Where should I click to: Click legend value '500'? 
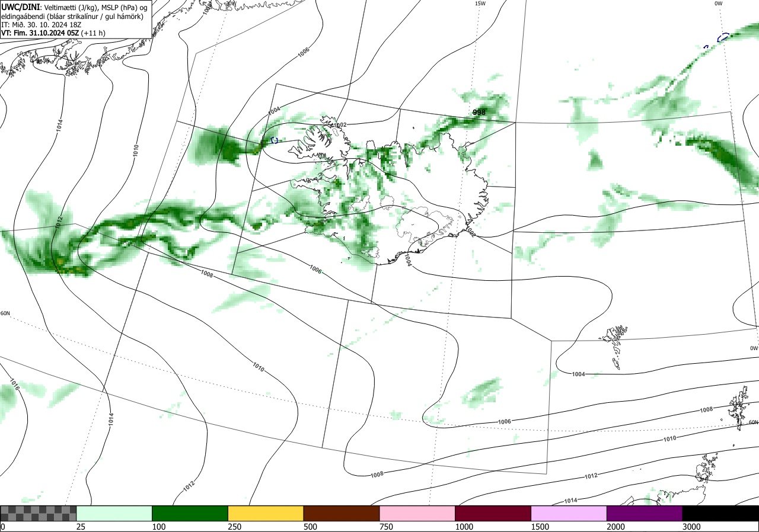click(310, 527)
